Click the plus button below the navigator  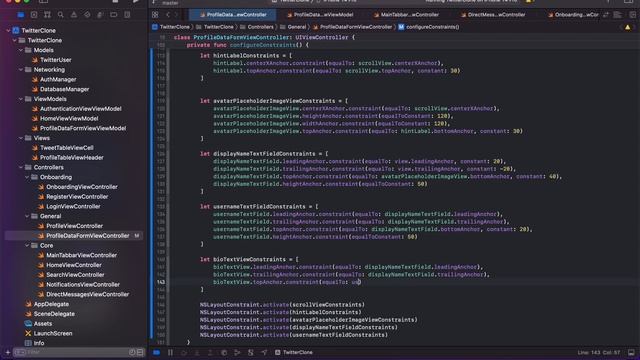(x=7, y=352)
